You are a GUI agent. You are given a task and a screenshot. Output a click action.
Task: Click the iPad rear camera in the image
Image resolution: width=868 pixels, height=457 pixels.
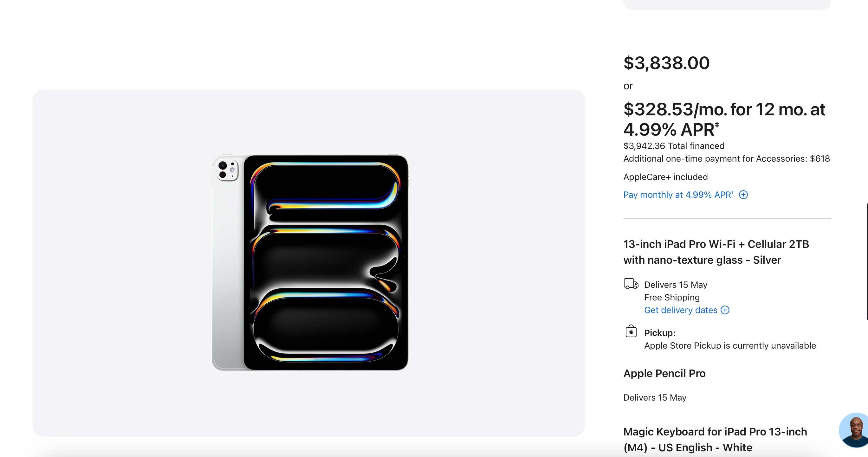(x=227, y=170)
